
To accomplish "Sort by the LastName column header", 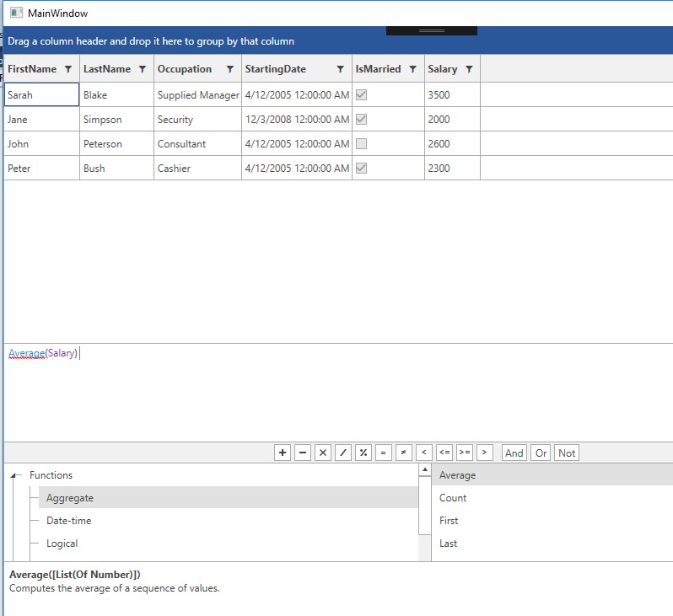I will 107,69.
